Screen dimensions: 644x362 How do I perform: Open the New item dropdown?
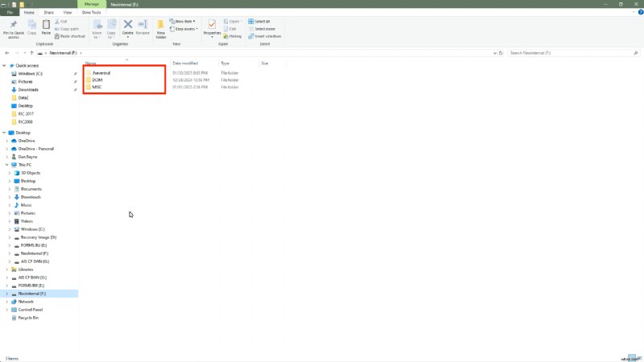click(183, 21)
